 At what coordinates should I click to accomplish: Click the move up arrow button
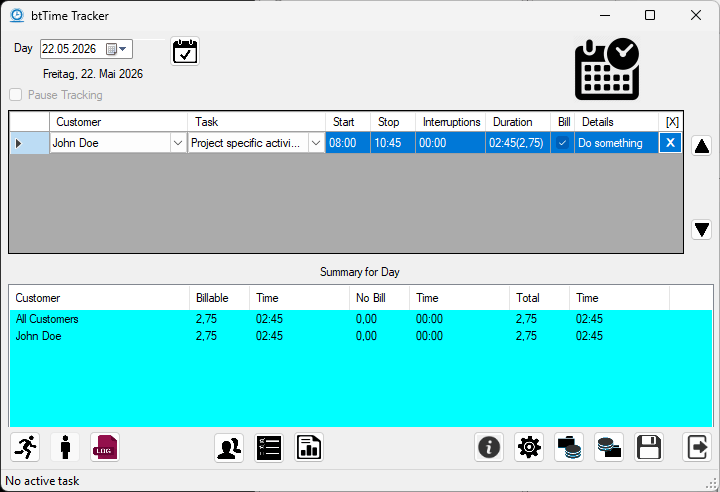click(702, 146)
